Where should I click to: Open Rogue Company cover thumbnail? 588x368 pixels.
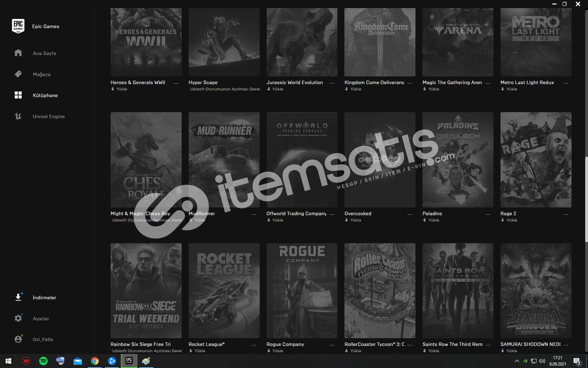click(302, 291)
